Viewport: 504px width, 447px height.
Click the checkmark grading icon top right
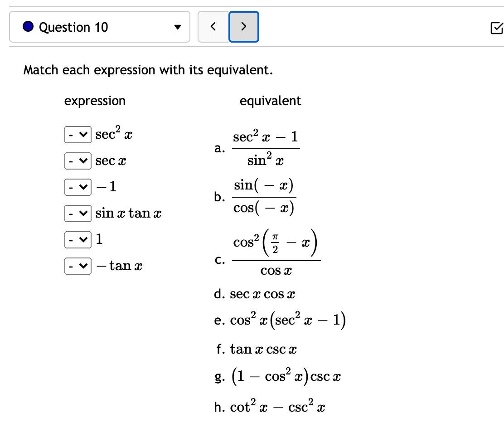point(497,27)
